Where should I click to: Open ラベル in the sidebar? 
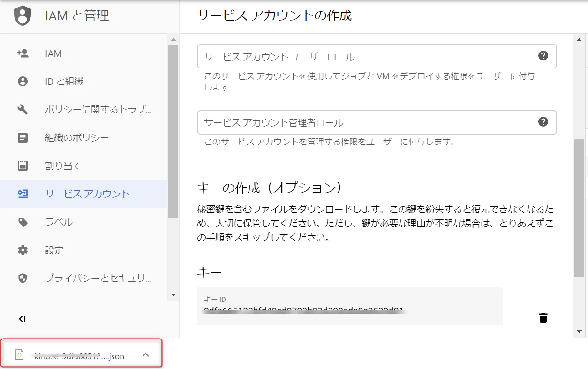point(83,222)
